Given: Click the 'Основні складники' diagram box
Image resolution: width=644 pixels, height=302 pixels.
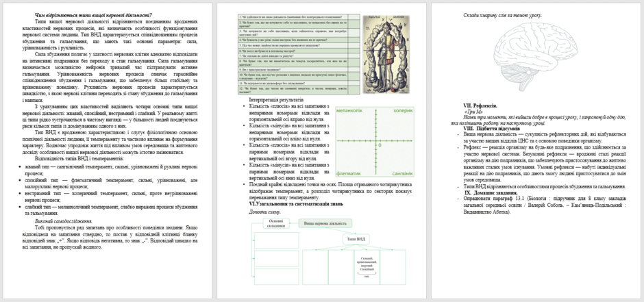Looking at the screenshot, I should click(276, 223).
